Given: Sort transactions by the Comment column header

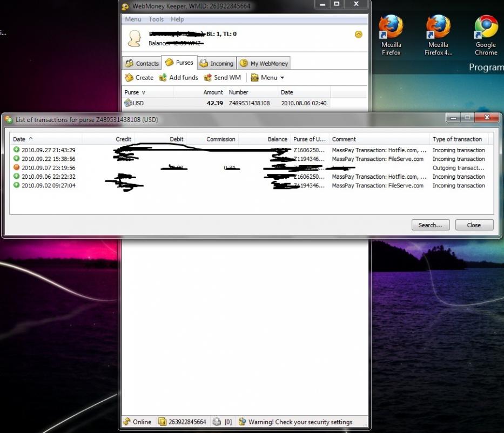Looking at the screenshot, I should coord(379,139).
